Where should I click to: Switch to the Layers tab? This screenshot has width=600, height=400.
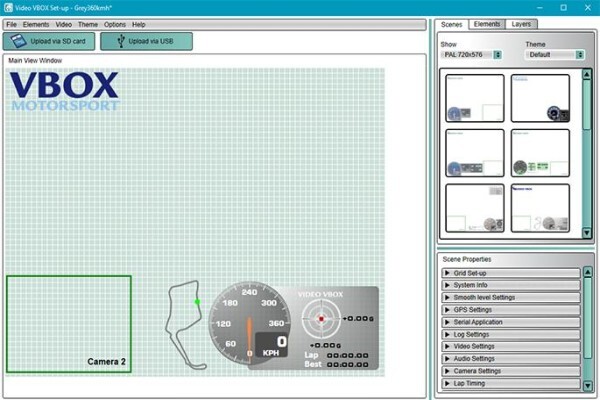521,24
